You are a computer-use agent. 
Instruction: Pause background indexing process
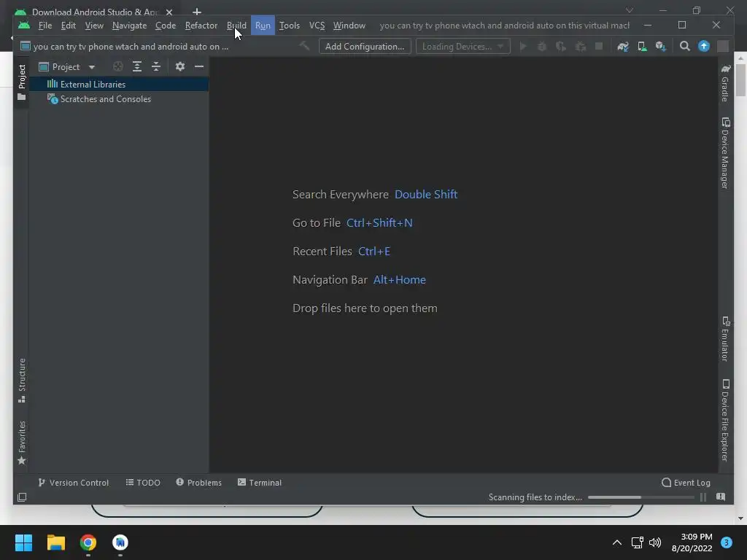(x=703, y=497)
